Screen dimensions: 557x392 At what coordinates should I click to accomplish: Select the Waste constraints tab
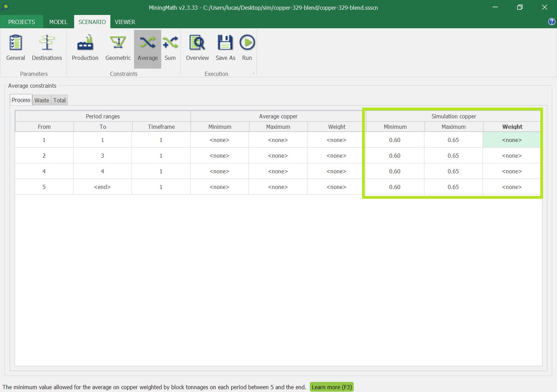(x=42, y=100)
